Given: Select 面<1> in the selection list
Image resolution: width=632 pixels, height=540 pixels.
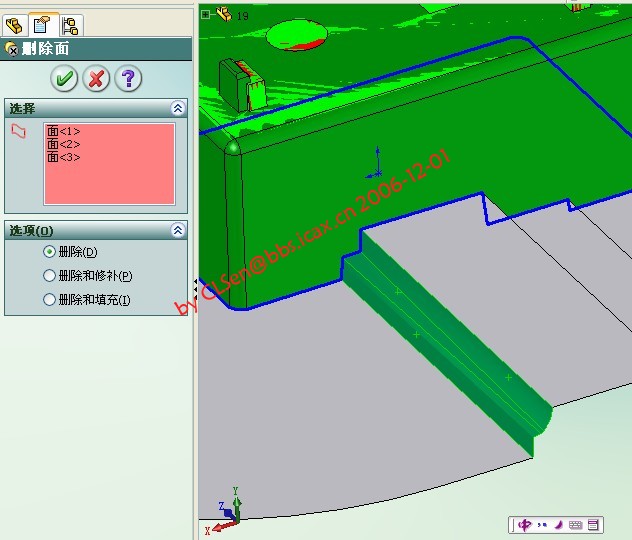Looking at the screenshot, I should tap(64, 131).
